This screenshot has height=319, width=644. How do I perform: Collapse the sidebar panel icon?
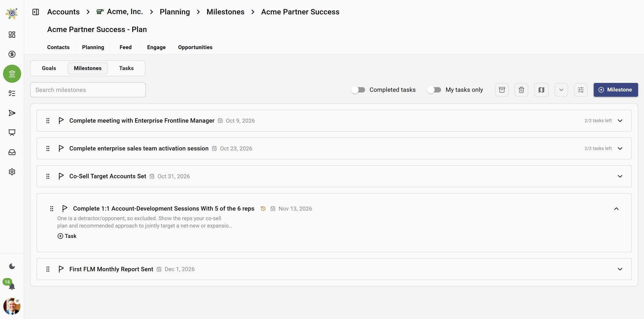(36, 12)
